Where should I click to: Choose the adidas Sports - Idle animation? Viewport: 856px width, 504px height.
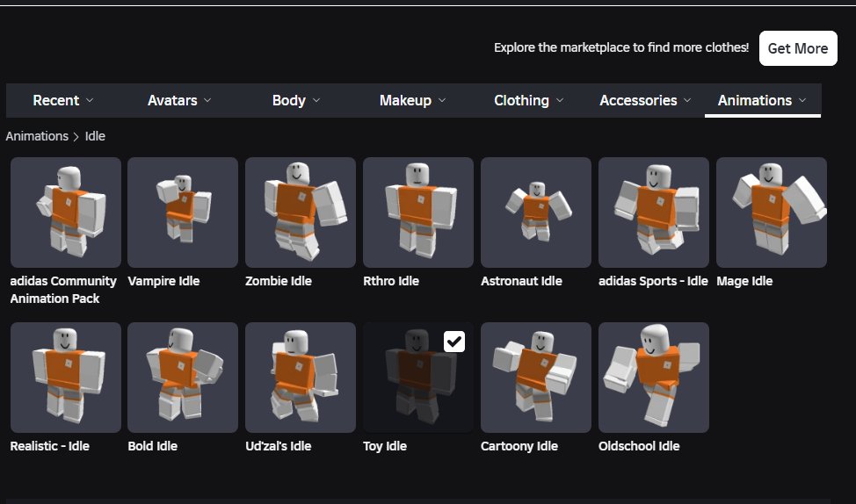654,212
